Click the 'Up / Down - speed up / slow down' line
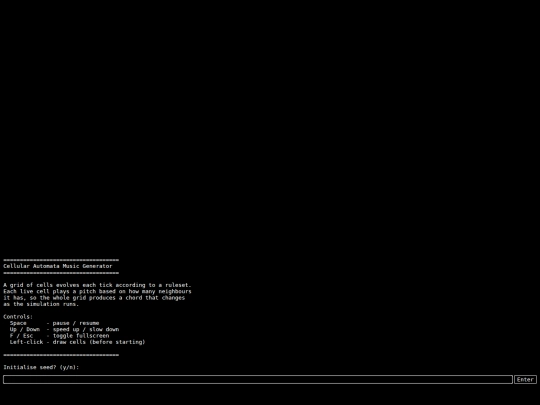Screen dimensions: 540x405 [64, 329]
